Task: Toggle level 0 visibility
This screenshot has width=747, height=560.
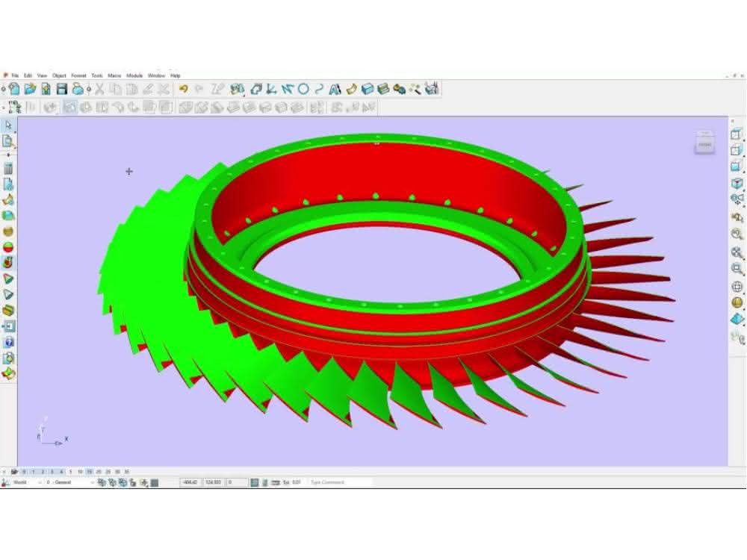Action: click(x=24, y=472)
